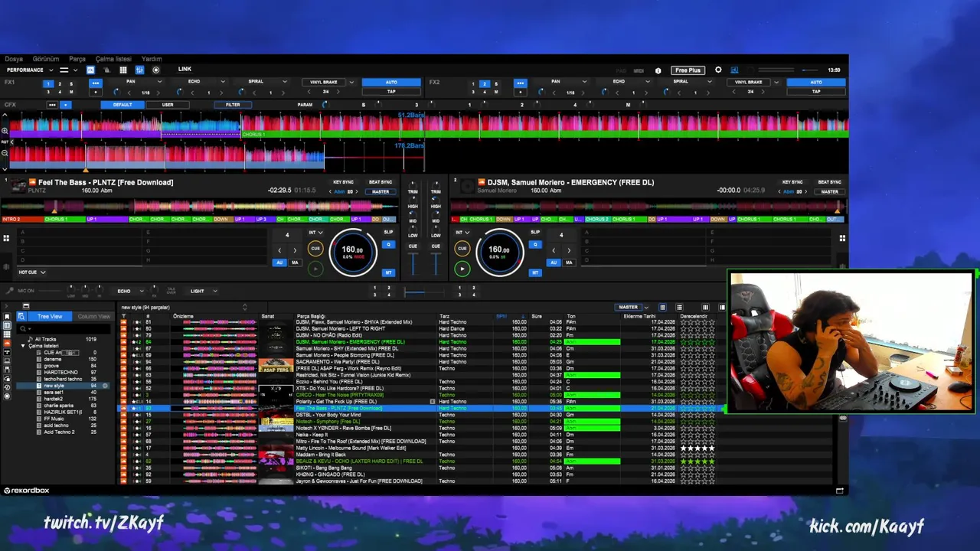
Task: Toggle headphone CUE for channel 1 in mixer
Action: point(413,246)
